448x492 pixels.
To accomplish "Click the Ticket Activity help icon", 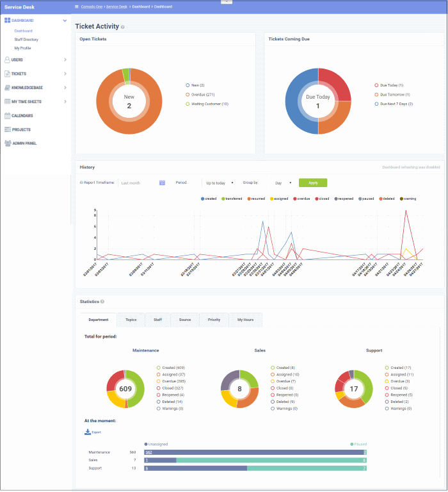I will pos(123,28).
